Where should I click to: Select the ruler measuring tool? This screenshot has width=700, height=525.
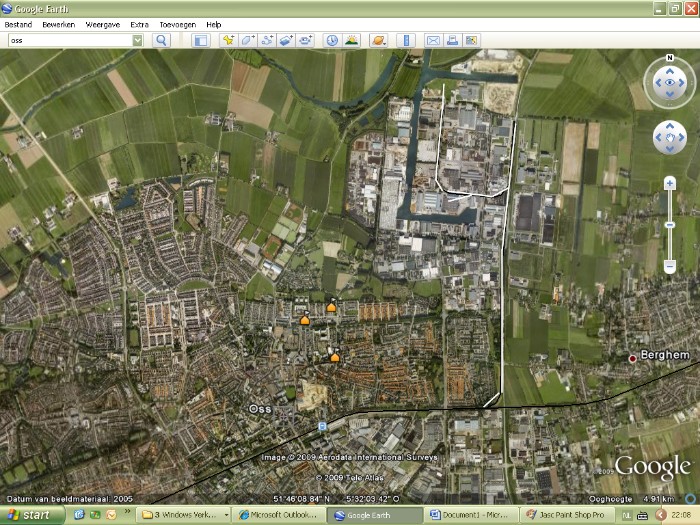point(406,40)
